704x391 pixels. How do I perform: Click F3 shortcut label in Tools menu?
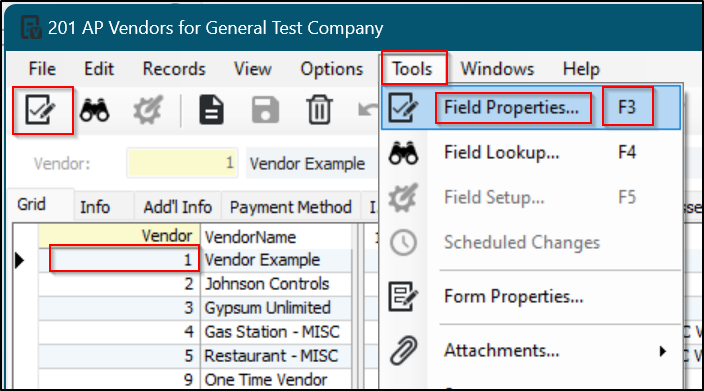627,107
